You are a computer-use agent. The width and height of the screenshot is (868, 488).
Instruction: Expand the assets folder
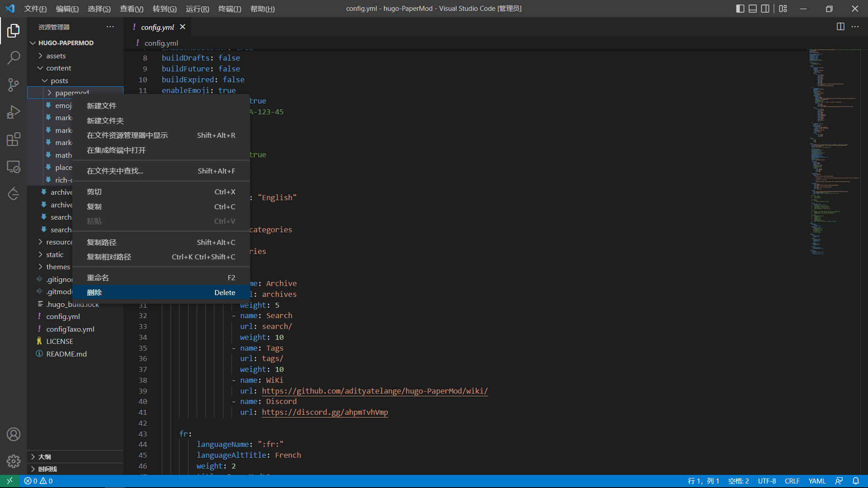[56, 56]
